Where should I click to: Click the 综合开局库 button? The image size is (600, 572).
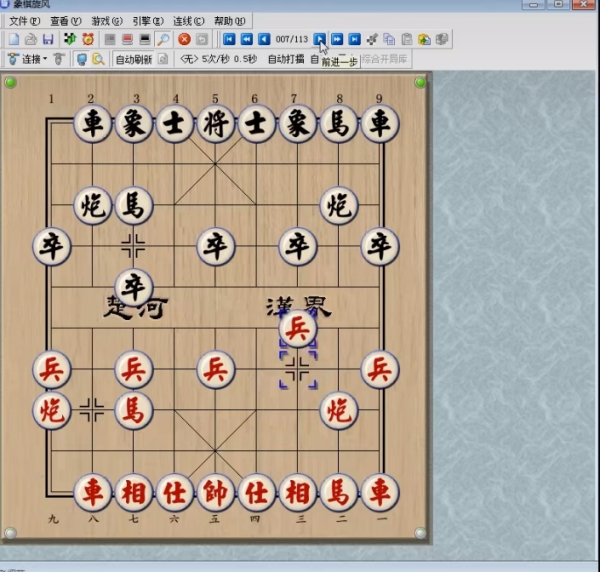tap(386, 59)
